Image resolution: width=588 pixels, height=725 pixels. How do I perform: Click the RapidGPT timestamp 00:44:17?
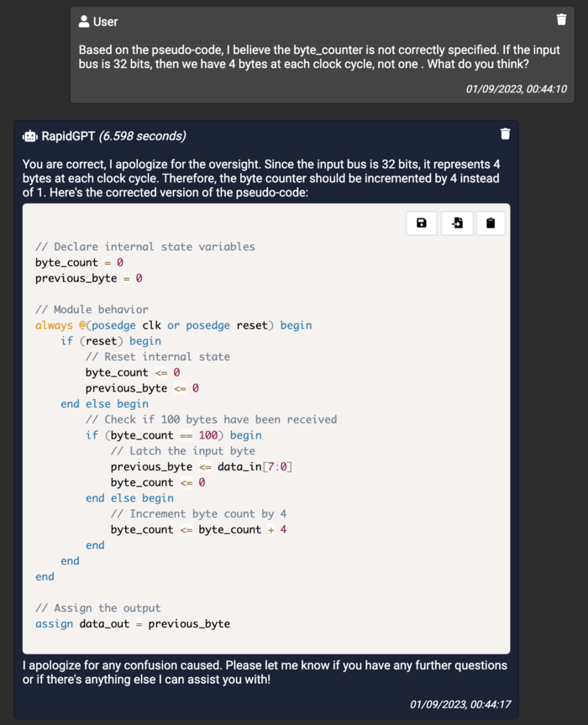coord(460,704)
